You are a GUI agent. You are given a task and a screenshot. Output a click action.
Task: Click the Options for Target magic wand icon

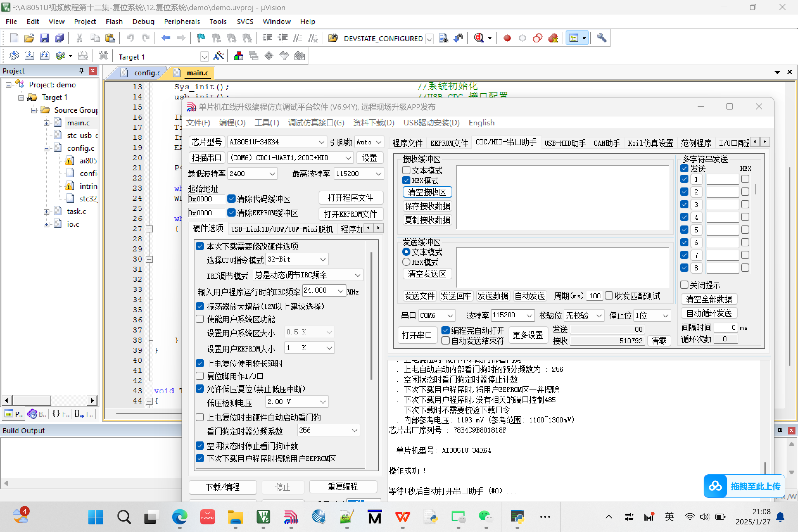tap(218, 56)
